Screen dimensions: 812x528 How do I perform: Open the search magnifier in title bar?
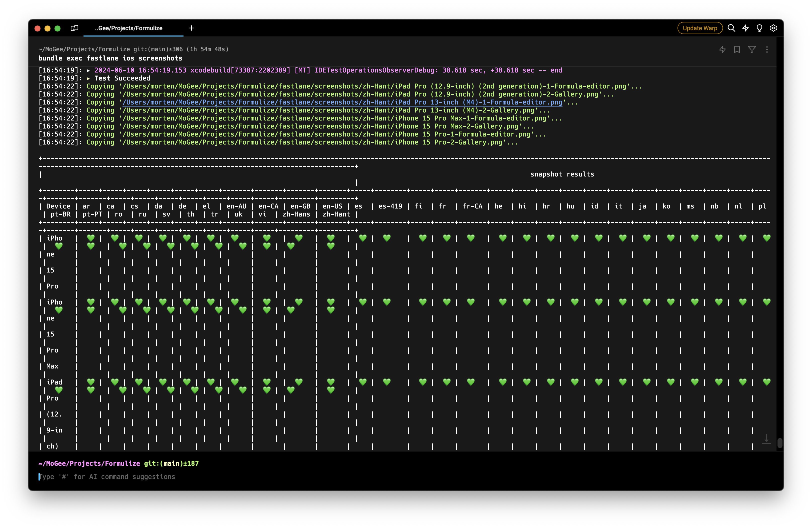point(731,28)
